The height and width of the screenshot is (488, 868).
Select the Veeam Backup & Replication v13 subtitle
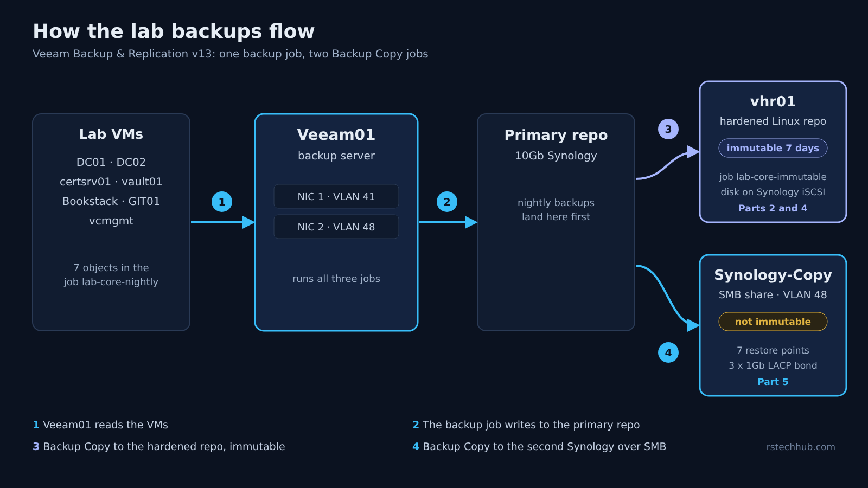[230, 54]
